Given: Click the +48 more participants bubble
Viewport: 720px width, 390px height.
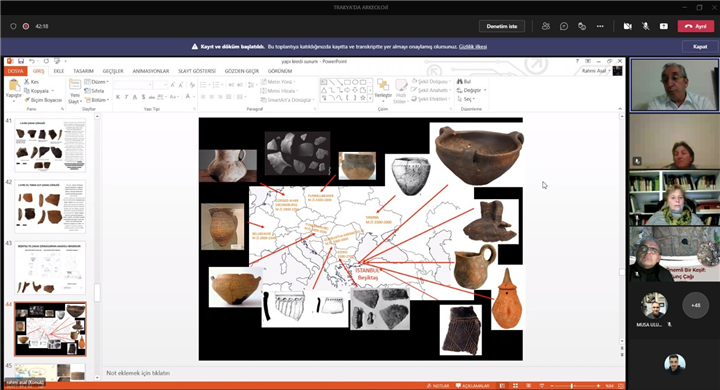Looking at the screenshot, I should [696, 305].
